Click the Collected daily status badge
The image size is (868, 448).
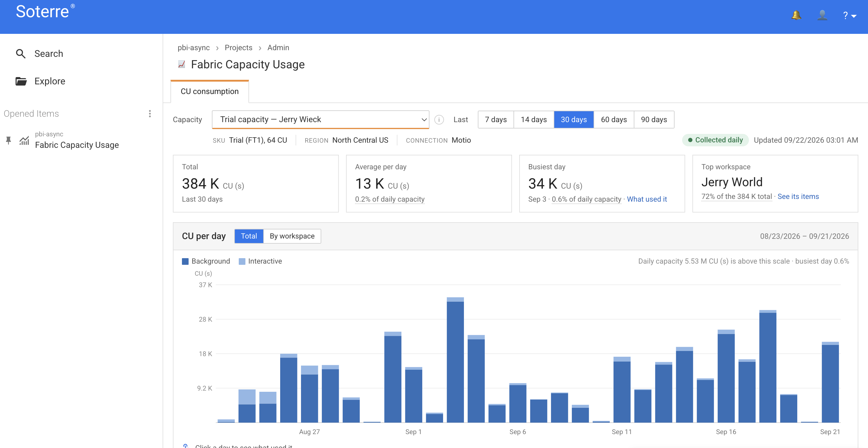tap(715, 140)
